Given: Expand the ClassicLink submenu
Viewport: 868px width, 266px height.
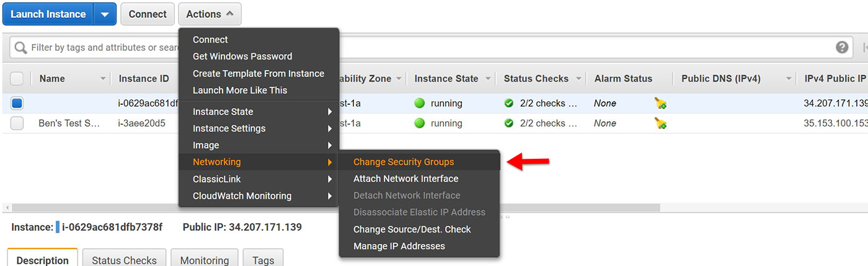Looking at the screenshot, I should 259,179.
